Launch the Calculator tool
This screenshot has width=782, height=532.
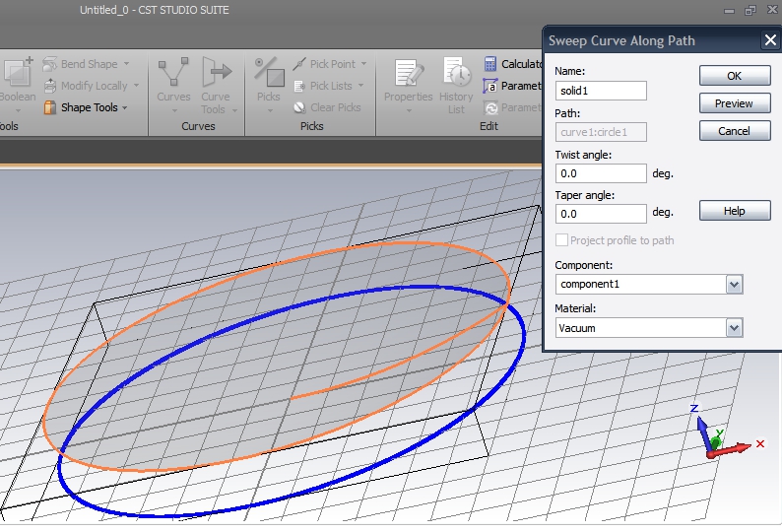click(513, 64)
